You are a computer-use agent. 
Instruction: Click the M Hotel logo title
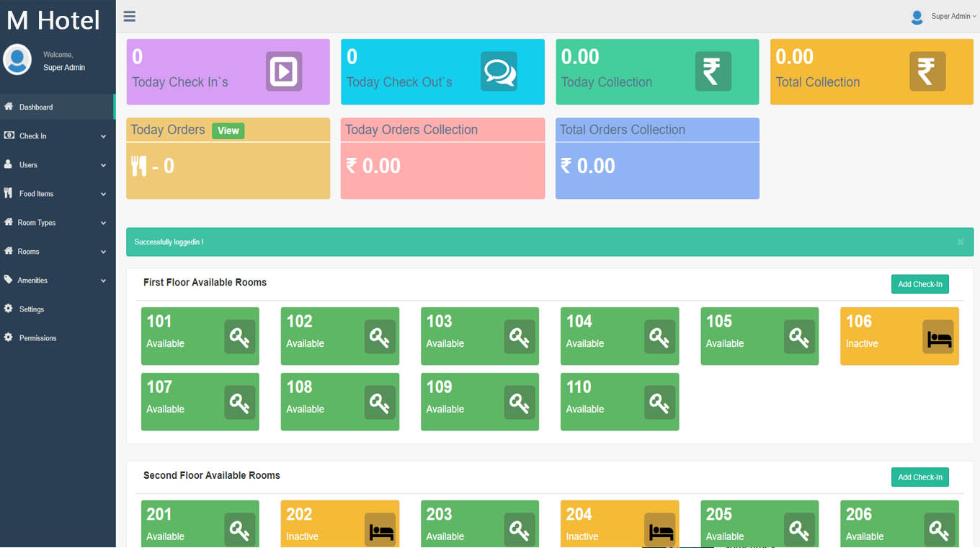point(53,20)
